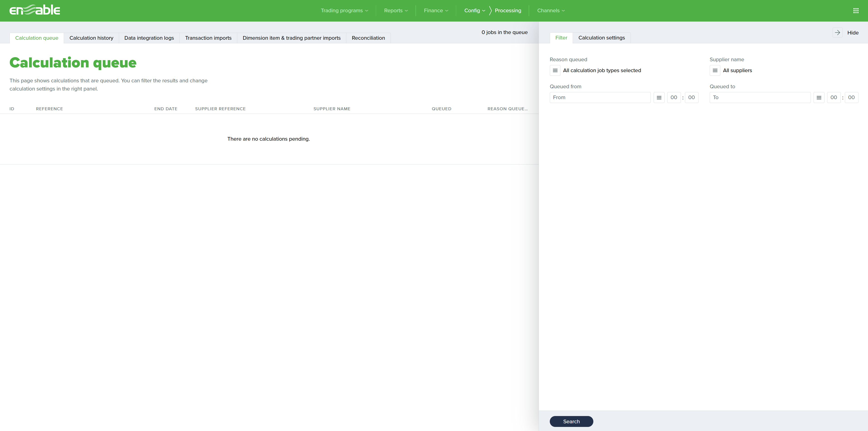Click Queued from hours field
The width and height of the screenshot is (868, 431).
tap(674, 98)
